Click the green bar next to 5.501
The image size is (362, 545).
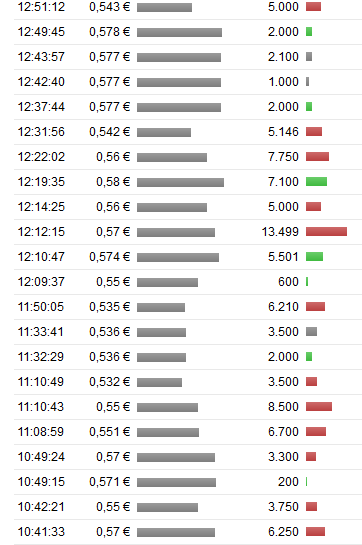pos(314,257)
